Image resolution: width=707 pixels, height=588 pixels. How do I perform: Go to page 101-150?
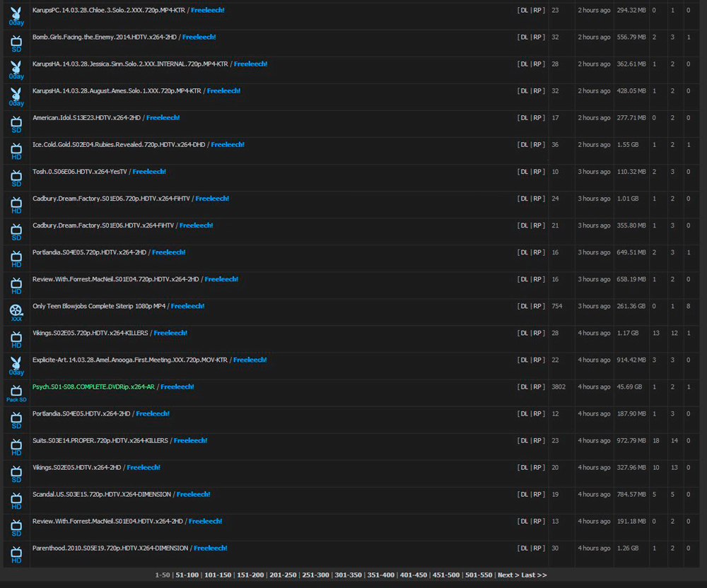(x=218, y=575)
